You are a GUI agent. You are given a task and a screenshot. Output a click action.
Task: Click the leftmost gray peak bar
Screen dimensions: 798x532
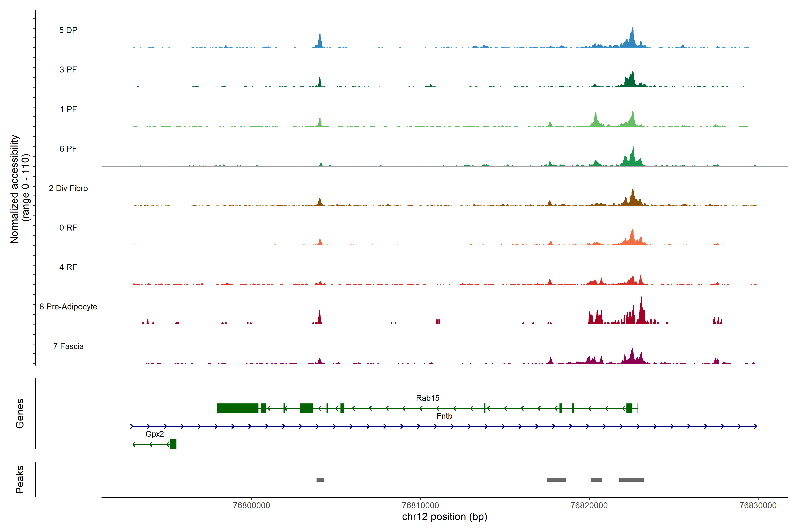320,479
